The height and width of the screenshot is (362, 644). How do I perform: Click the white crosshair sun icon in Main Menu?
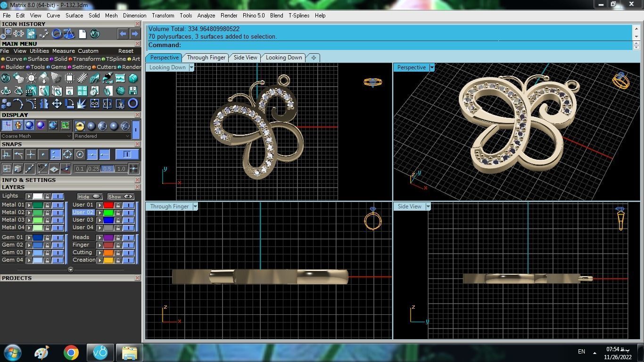(32, 78)
